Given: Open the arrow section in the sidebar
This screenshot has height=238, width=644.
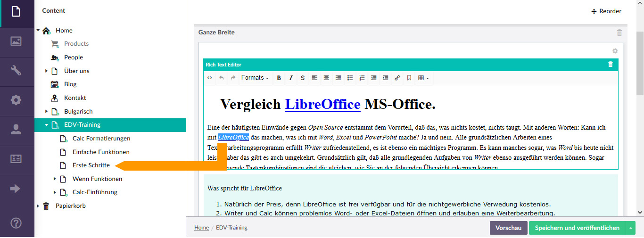Looking at the screenshot, I should [x=16, y=189].
